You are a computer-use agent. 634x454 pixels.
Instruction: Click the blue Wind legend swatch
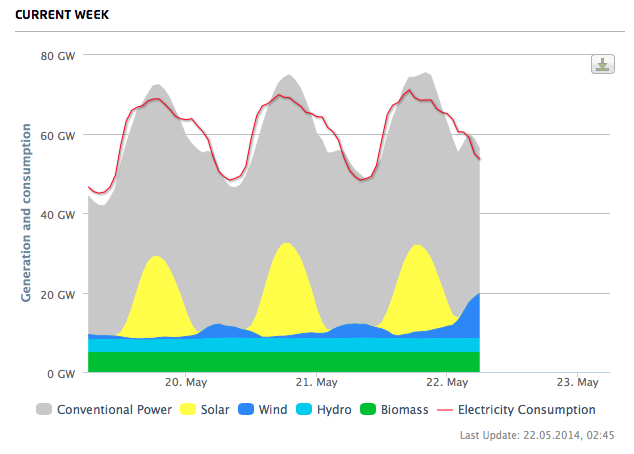tap(245, 410)
